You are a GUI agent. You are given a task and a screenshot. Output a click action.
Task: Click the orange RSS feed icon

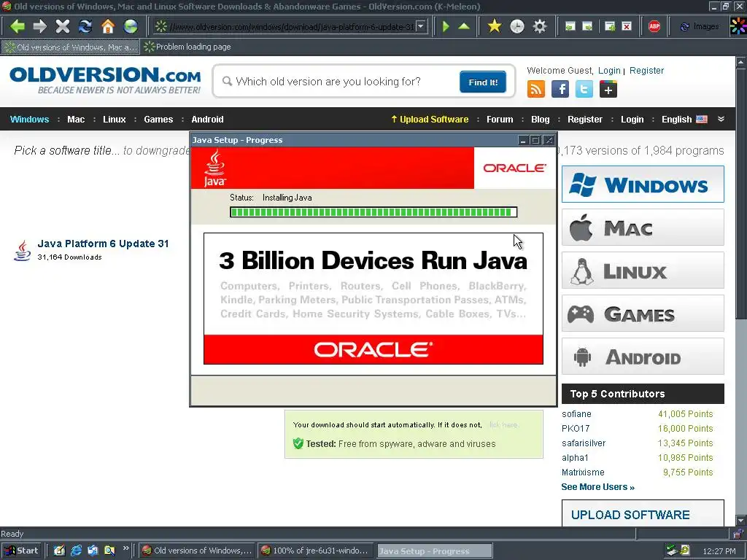coord(536,89)
